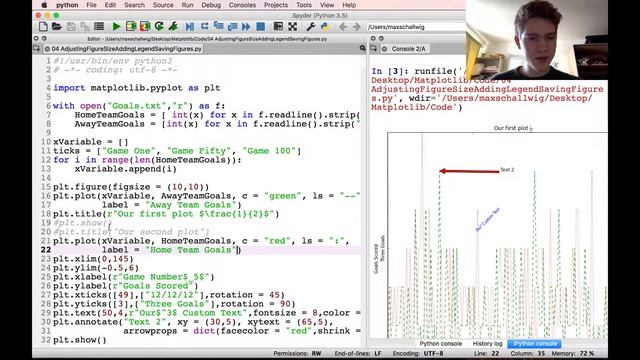Select the 04 AdjustingFigureSizeAddingLegendSavingFigures.py tab
Image resolution: width=640 pixels, height=360 pixels.
[123, 49]
